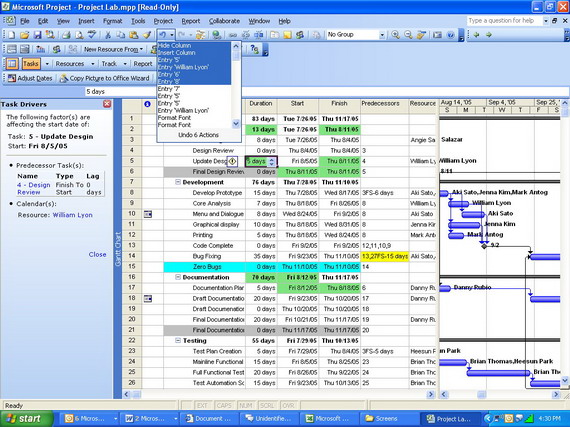Click the Split Task icon
Image resolution: width=570 pixels, height=427 pixels.
point(258,35)
